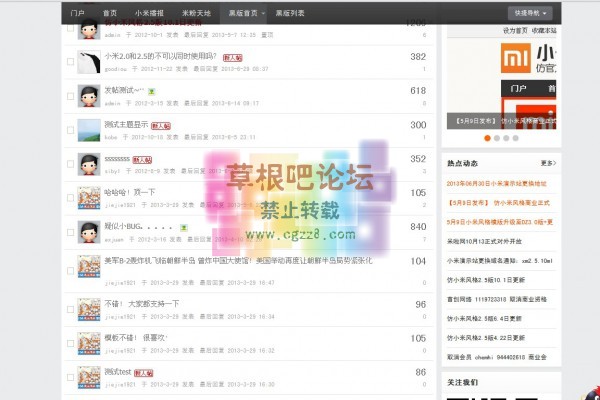Image resolution: width=600 pixels, height=400 pixels.
Task: Click 新人帖 badge on 测试主题显示 thread
Action: (161, 126)
